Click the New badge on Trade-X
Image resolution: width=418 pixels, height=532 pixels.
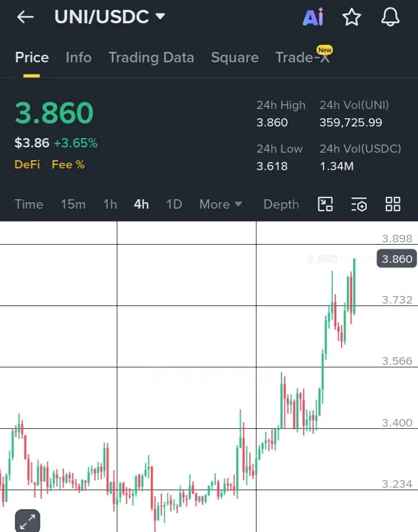coord(325,50)
